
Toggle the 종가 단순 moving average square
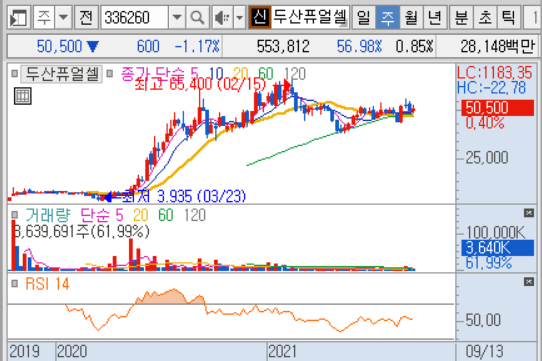tap(110, 74)
